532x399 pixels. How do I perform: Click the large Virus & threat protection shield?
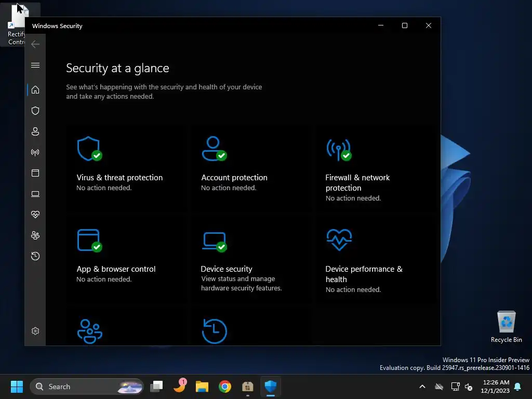tap(89, 149)
